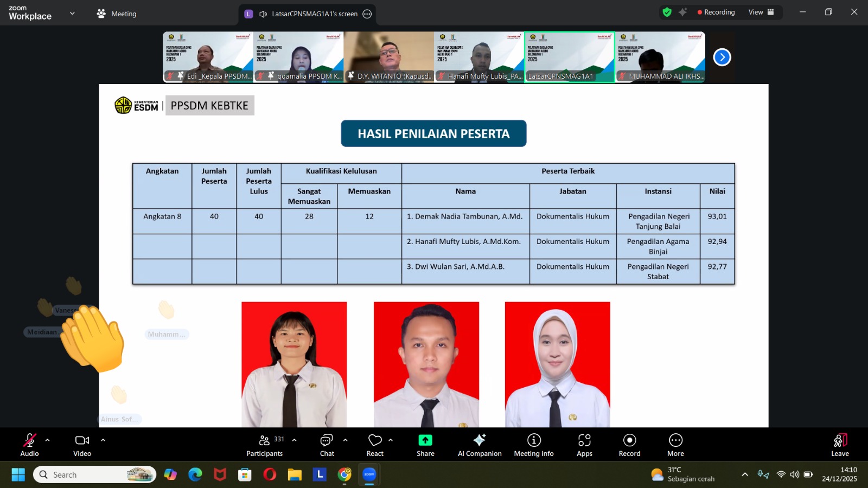Click the Windows Start button

click(18, 474)
